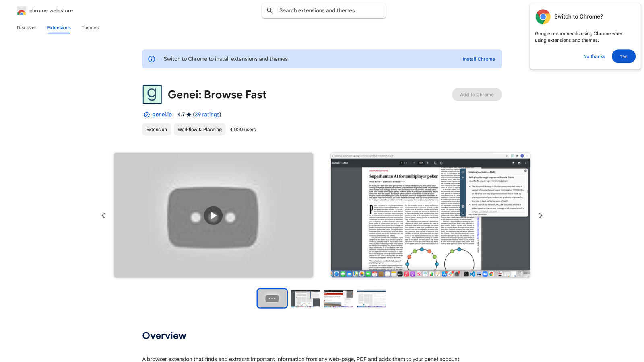Click the Extension category chip
Screen dimensions: 644x362
tap(157, 130)
